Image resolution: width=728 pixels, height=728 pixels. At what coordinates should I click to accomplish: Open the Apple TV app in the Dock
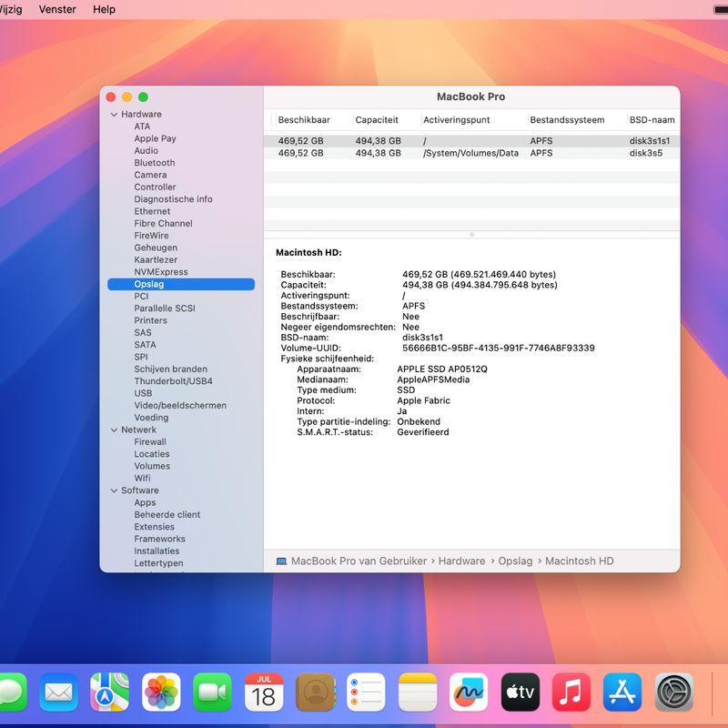(520, 692)
